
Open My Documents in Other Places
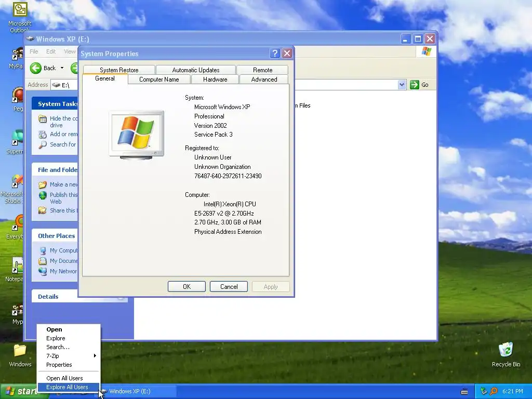point(63,261)
